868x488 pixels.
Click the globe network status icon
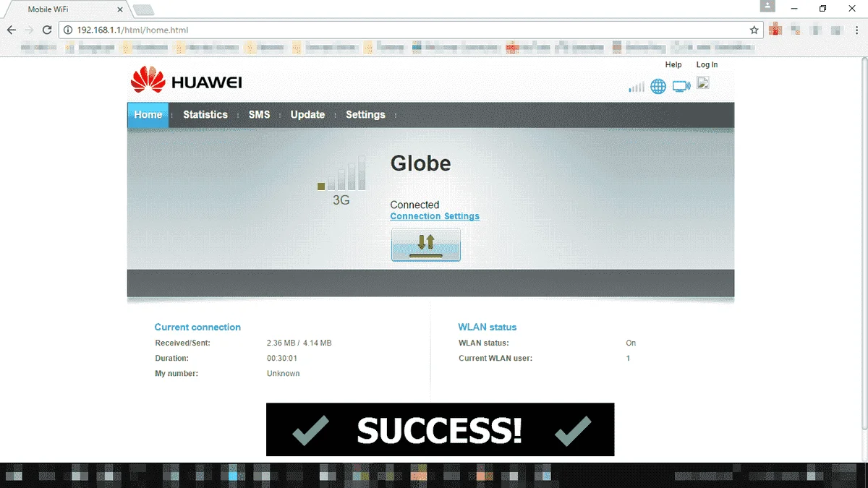pyautogui.click(x=658, y=87)
